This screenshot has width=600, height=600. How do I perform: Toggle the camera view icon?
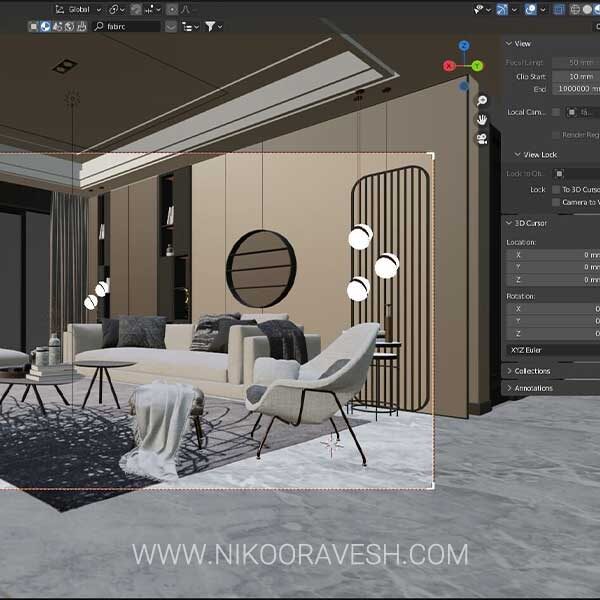click(x=482, y=139)
